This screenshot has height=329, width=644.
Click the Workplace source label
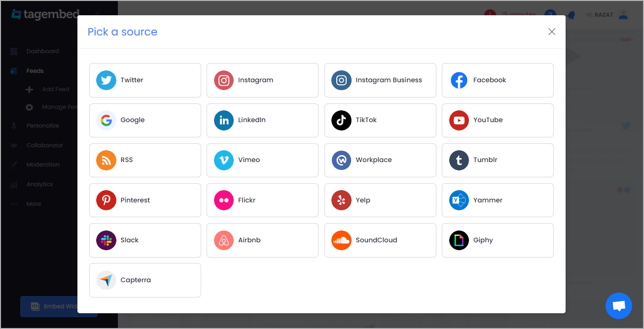(374, 160)
